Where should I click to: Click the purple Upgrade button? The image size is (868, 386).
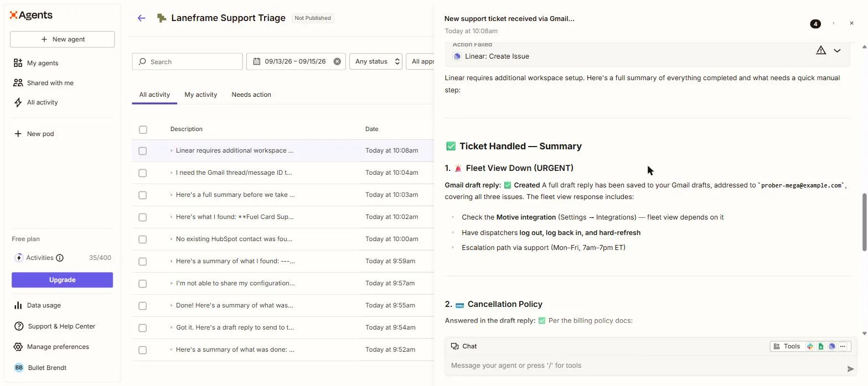pyautogui.click(x=62, y=280)
